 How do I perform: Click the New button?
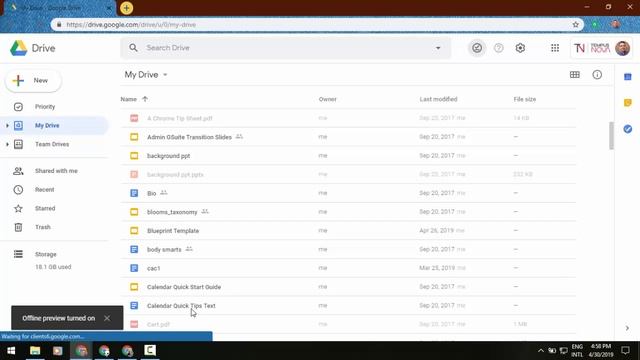(x=33, y=80)
